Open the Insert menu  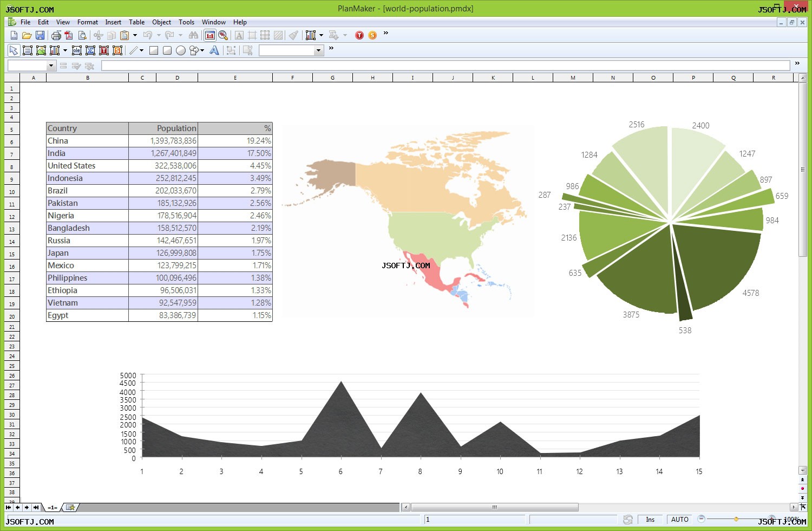(113, 22)
